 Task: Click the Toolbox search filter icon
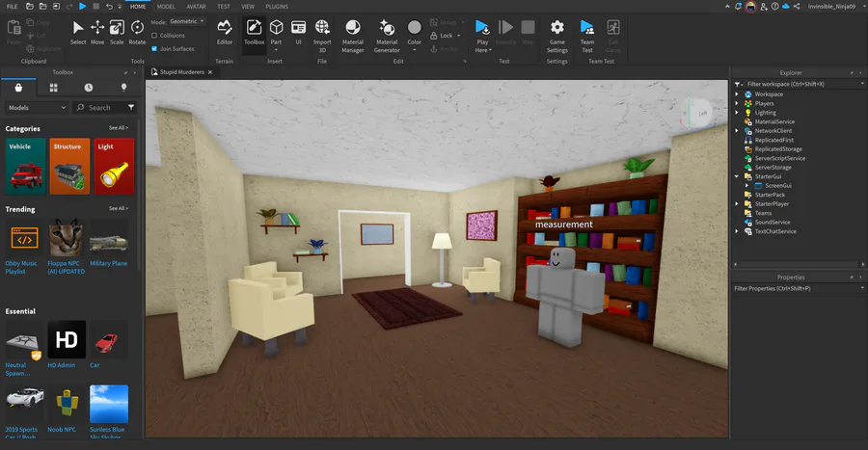click(x=131, y=107)
